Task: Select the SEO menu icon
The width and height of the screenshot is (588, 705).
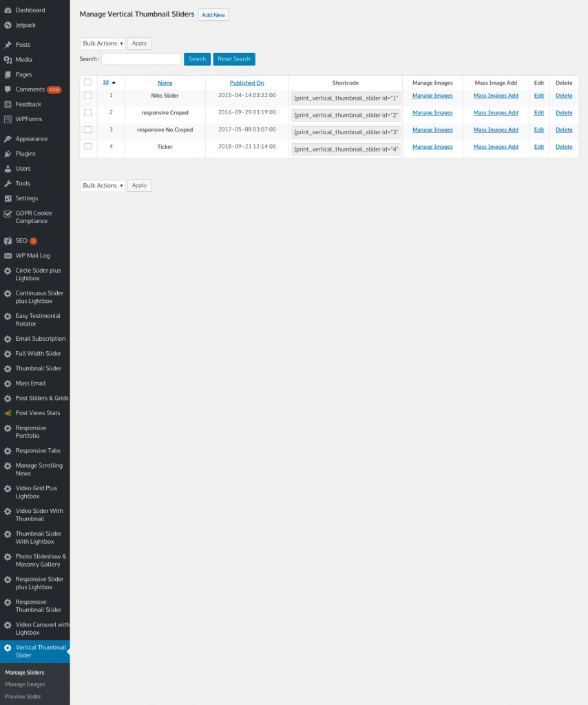Action: tap(7, 240)
